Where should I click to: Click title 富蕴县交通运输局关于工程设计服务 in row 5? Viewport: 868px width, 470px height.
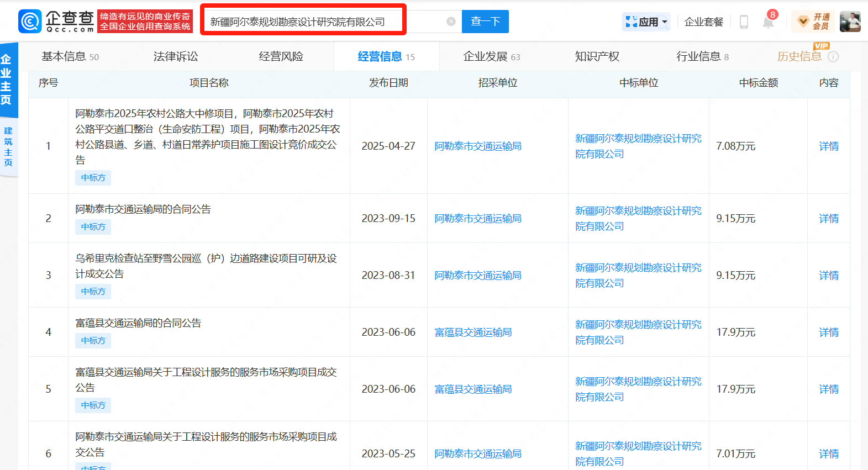click(x=206, y=379)
